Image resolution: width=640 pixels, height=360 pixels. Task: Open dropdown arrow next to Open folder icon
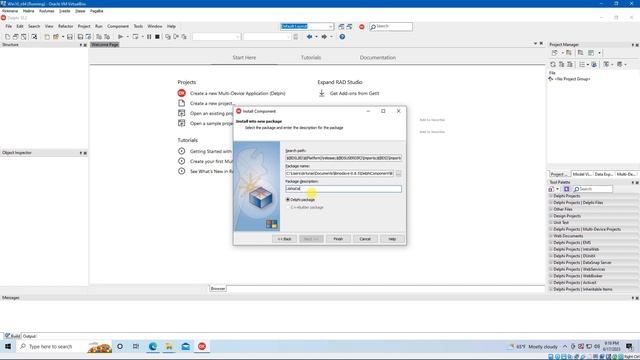pyautogui.click(x=63, y=37)
